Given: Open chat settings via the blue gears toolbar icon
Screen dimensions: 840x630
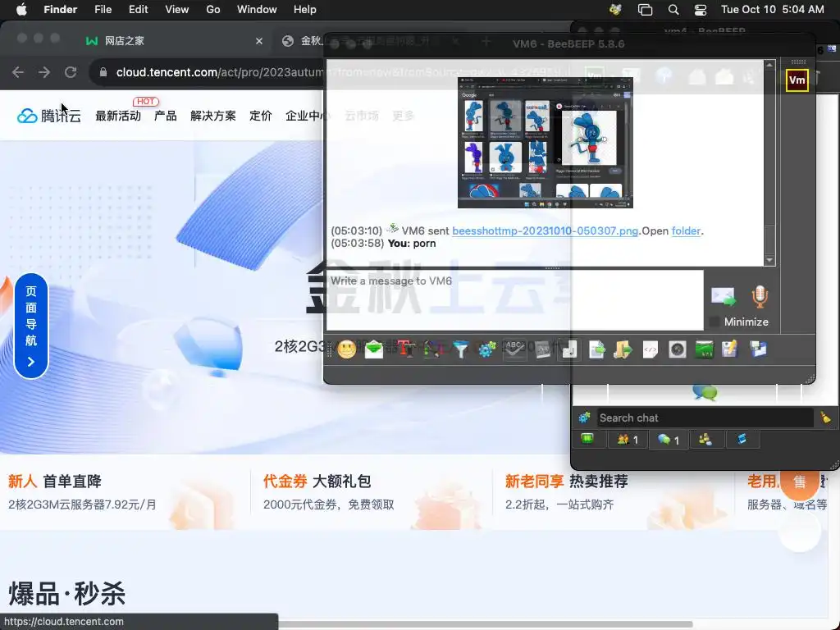Looking at the screenshot, I should click(487, 349).
